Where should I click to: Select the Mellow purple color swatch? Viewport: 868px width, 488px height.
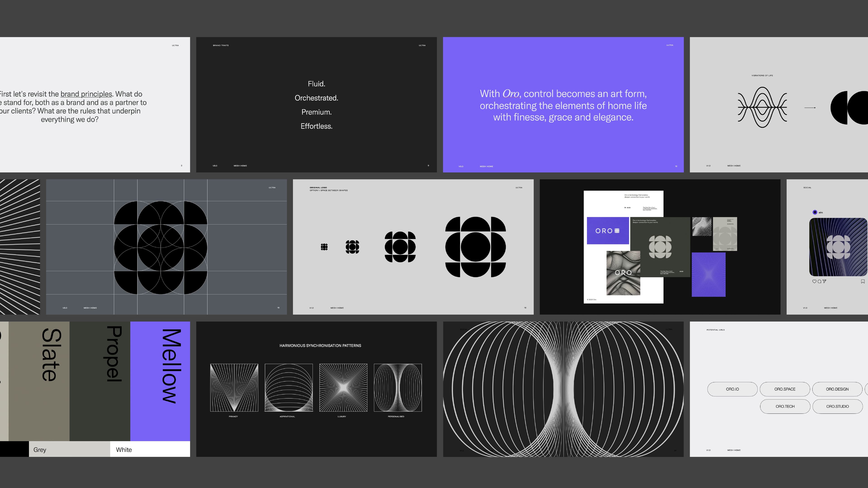(x=160, y=381)
